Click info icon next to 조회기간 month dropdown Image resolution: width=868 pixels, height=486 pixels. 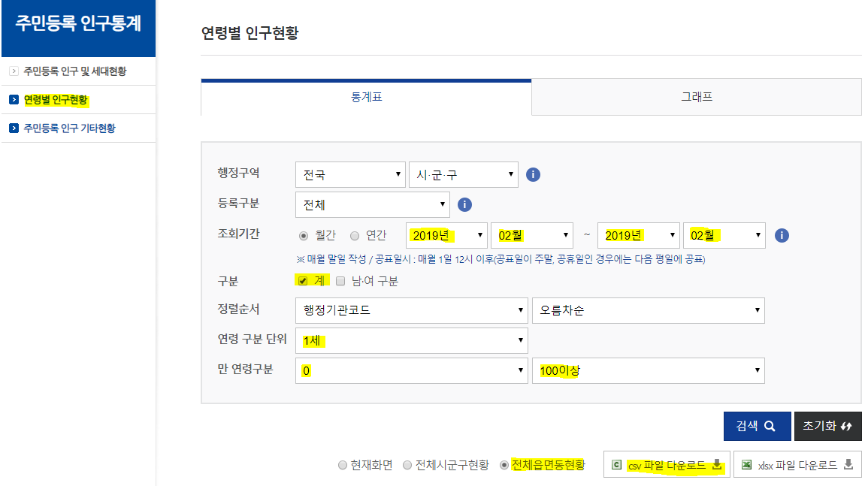tap(781, 235)
